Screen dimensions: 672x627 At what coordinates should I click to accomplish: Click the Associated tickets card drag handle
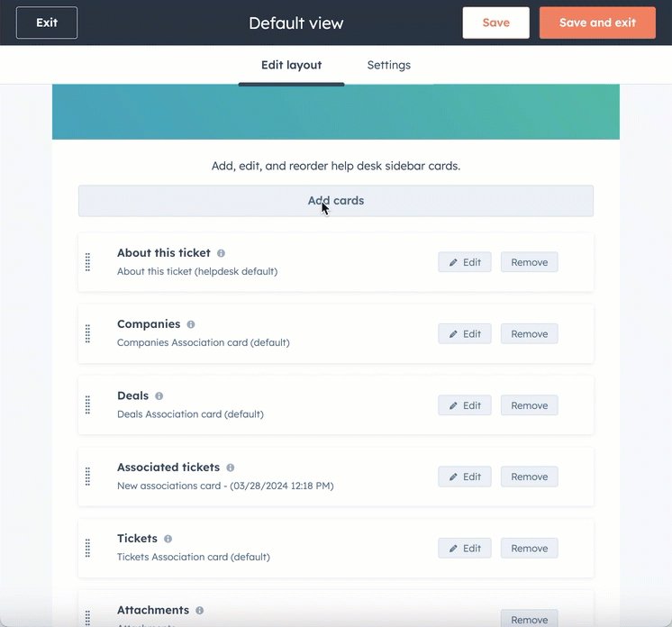coord(87,477)
